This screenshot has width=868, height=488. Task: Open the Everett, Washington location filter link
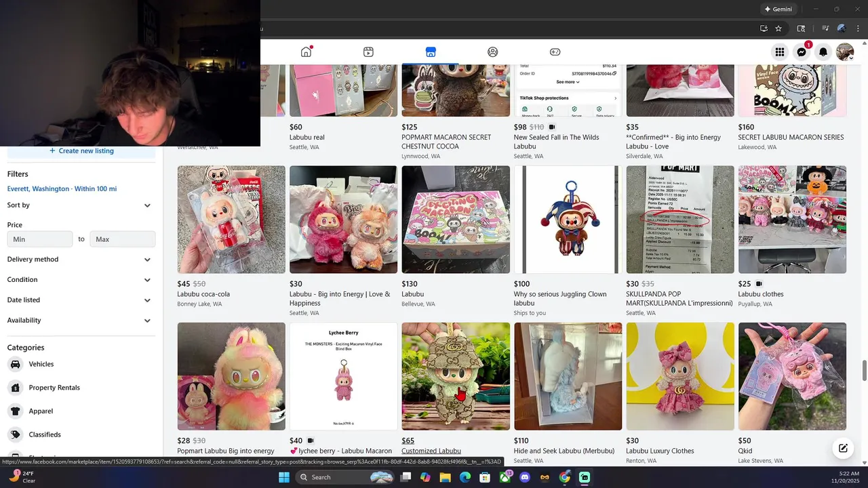[x=62, y=189]
